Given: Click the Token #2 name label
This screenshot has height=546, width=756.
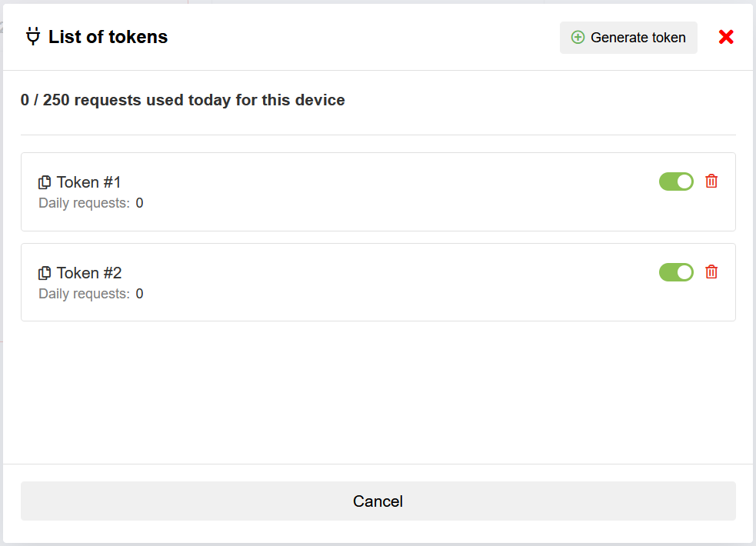Looking at the screenshot, I should coord(89,273).
